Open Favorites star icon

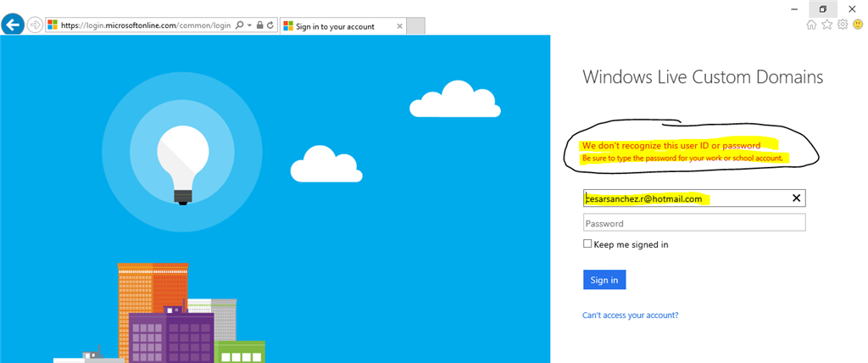point(827,25)
